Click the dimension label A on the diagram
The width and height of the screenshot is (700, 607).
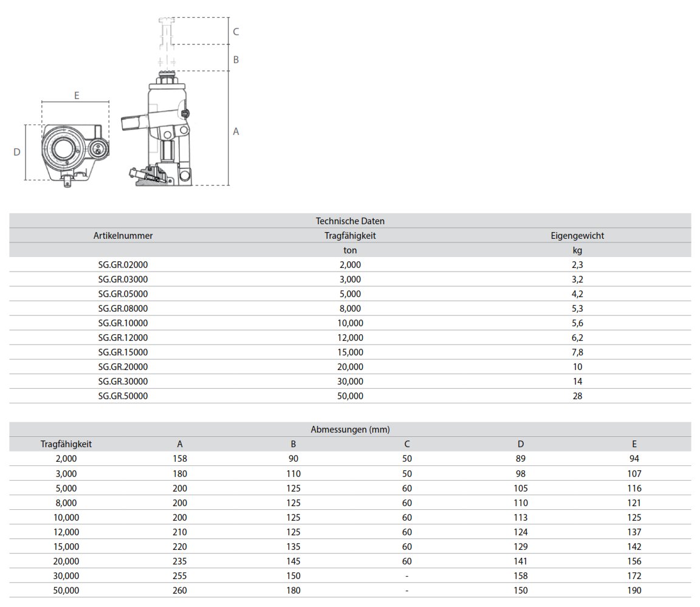235,131
